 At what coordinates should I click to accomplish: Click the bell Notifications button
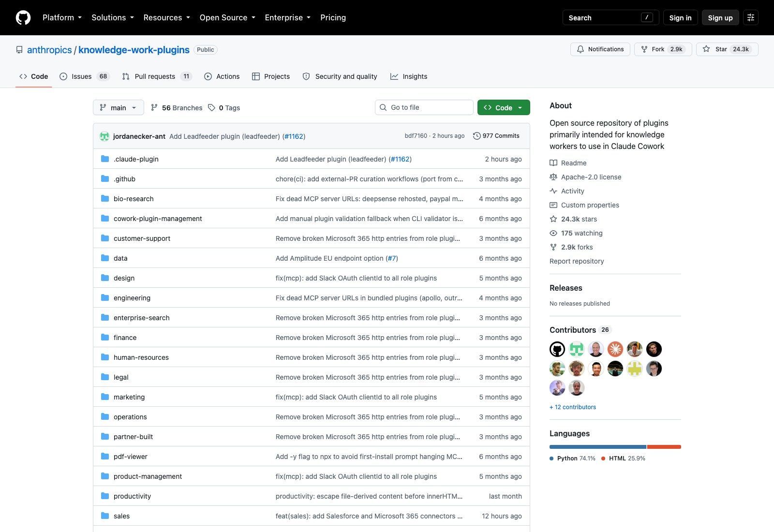coord(600,49)
